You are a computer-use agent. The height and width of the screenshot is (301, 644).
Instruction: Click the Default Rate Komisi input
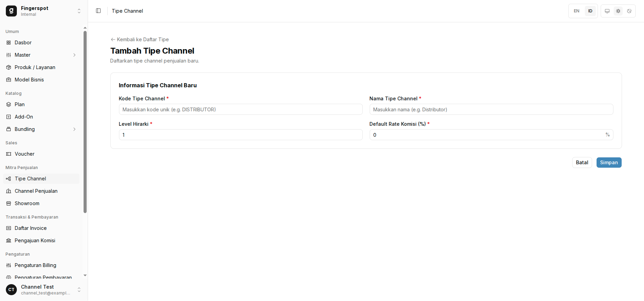pyautogui.click(x=491, y=135)
